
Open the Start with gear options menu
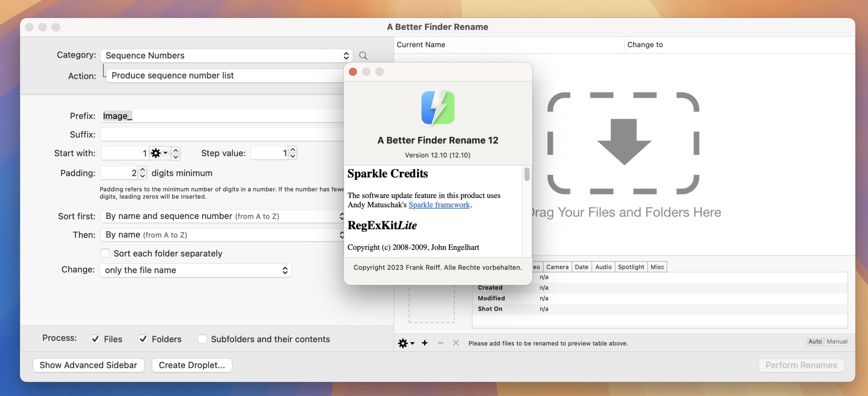159,153
